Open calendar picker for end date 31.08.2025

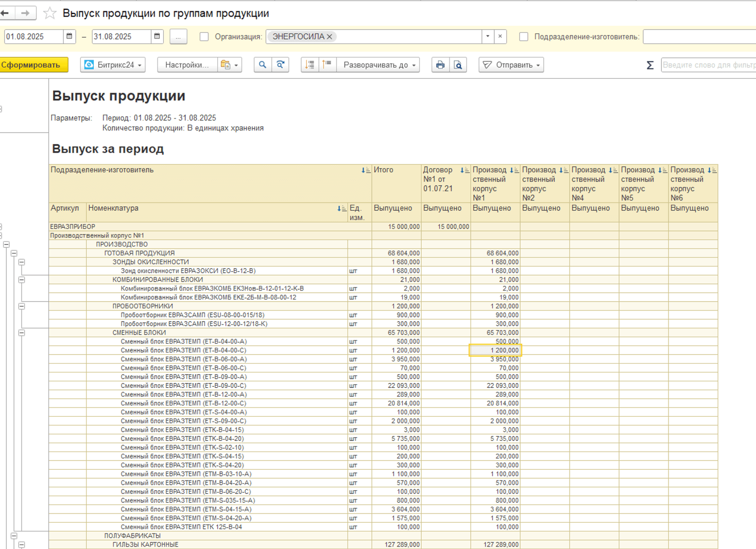coord(157,37)
